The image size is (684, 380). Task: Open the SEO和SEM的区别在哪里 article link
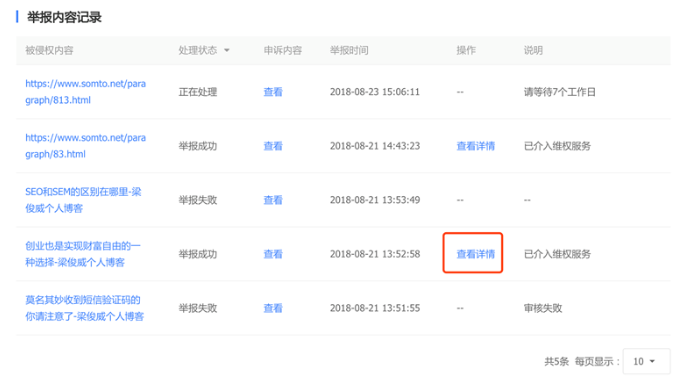click(83, 200)
